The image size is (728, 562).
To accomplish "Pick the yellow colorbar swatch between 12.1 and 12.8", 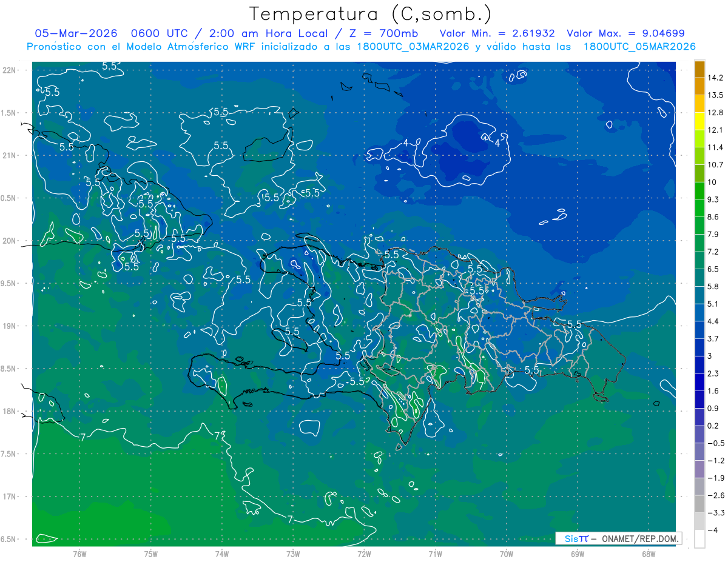I will point(699,121).
